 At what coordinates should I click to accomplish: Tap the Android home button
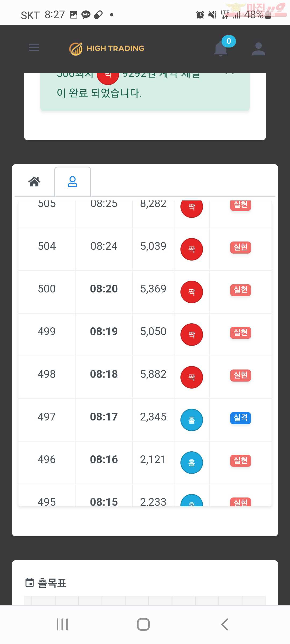click(x=143, y=624)
